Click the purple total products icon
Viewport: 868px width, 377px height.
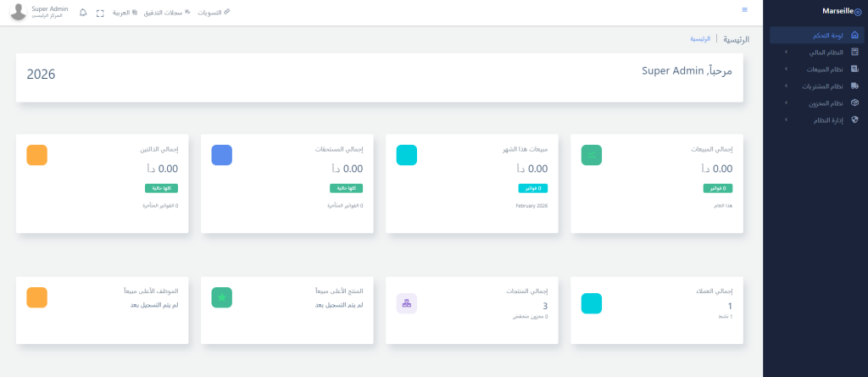click(x=407, y=302)
